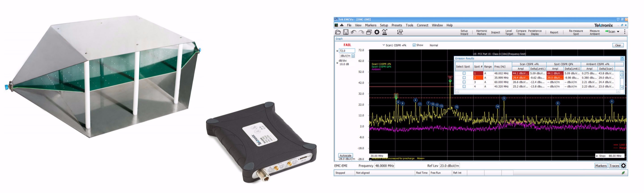Expand the Scan1 CISPR +Pk trace dropdown
Image resolution: width=644 pixels, height=193 pixels.
click(383, 45)
